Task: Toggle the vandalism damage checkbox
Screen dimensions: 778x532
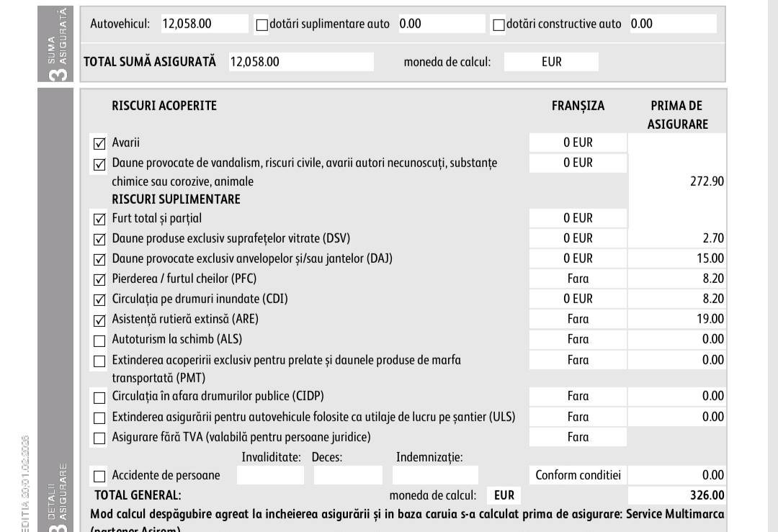Action: point(99,164)
